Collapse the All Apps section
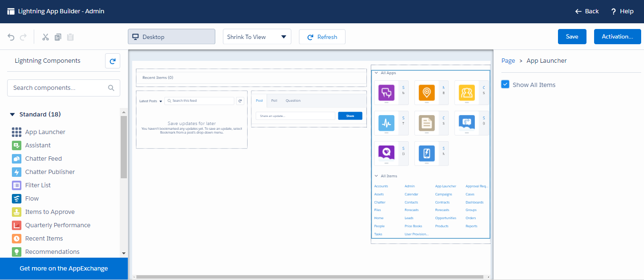The height and width of the screenshot is (280, 644). tap(376, 73)
